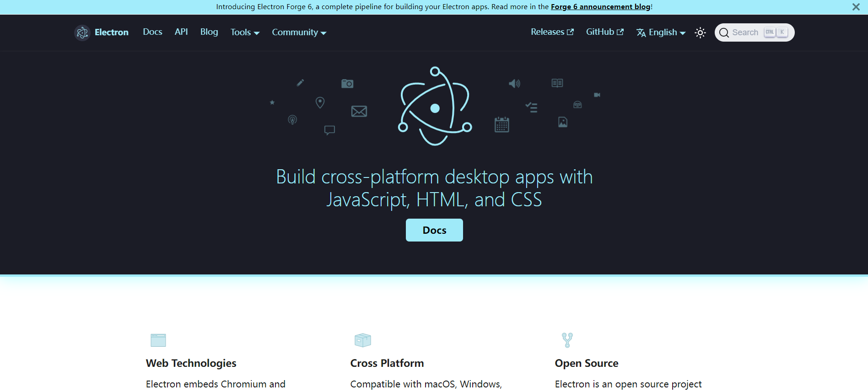
Task: Click the speaker volume icon
Action: tap(515, 83)
